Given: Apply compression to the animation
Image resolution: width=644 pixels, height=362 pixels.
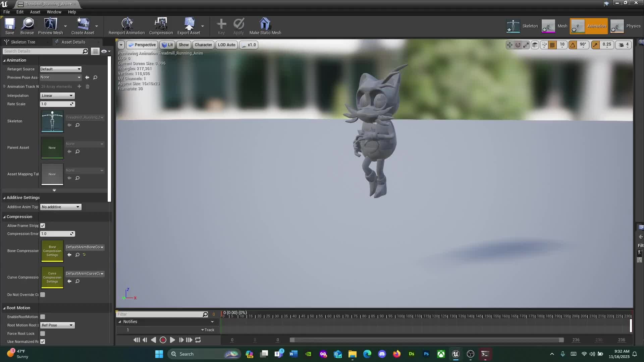Looking at the screenshot, I should [x=161, y=26].
